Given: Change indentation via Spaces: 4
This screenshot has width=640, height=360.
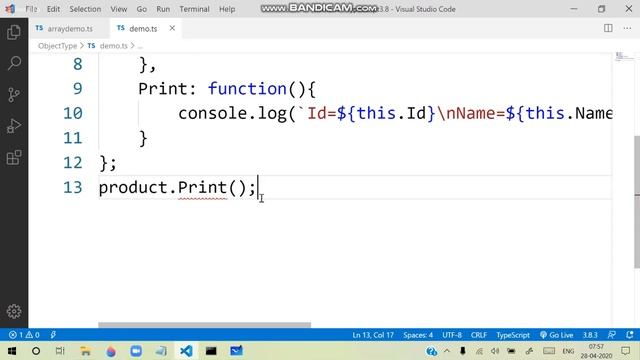Looking at the screenshot, I should coord(418,335).
